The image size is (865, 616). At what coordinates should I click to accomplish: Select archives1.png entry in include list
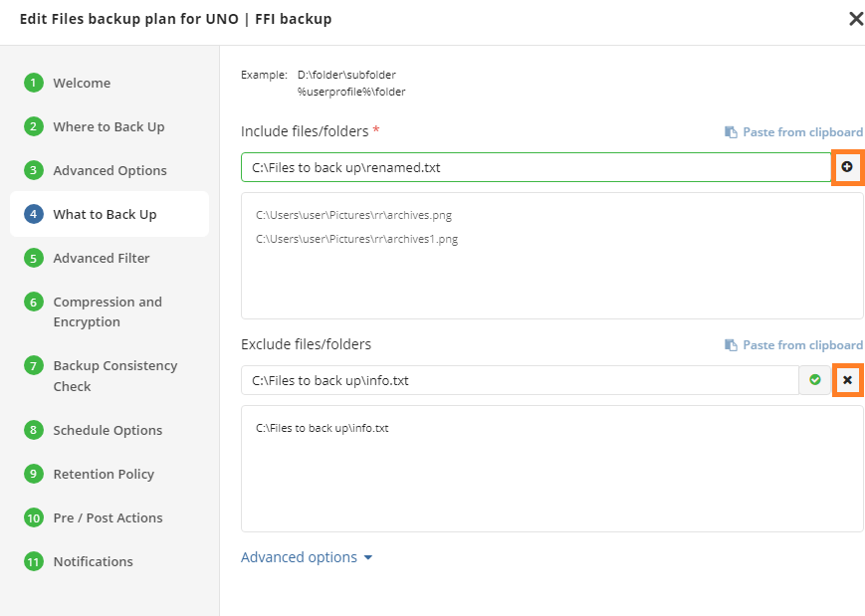pos(357,239)
